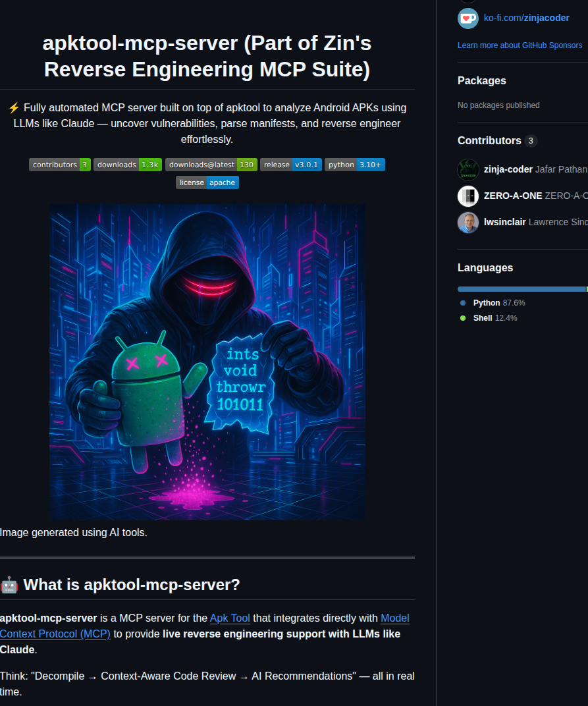The image size is (588, 706).
Task: Click the languages percentage bar
Action: [x=523, y=289]
